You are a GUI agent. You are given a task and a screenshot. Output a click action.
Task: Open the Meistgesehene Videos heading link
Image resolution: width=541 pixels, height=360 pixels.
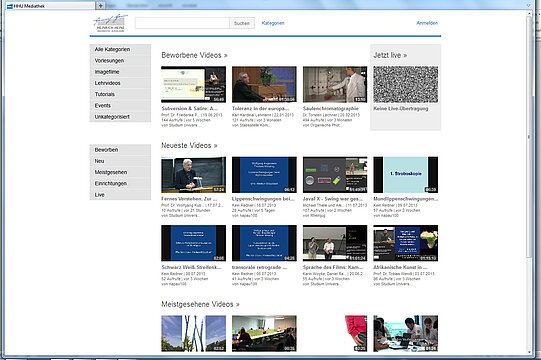(x=200, y=304)
